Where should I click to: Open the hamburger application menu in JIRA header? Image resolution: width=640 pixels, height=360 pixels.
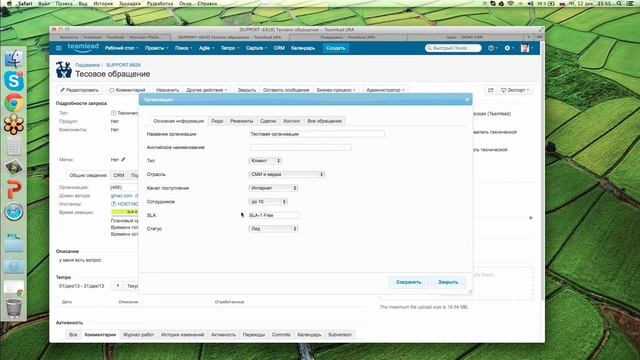click(x=59, y=48)
